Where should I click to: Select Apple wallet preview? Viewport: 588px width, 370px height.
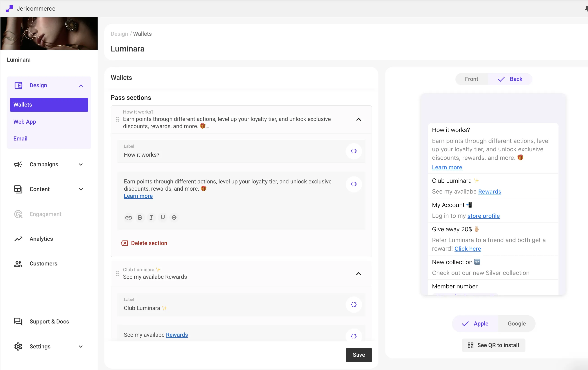tap(475, 324)
